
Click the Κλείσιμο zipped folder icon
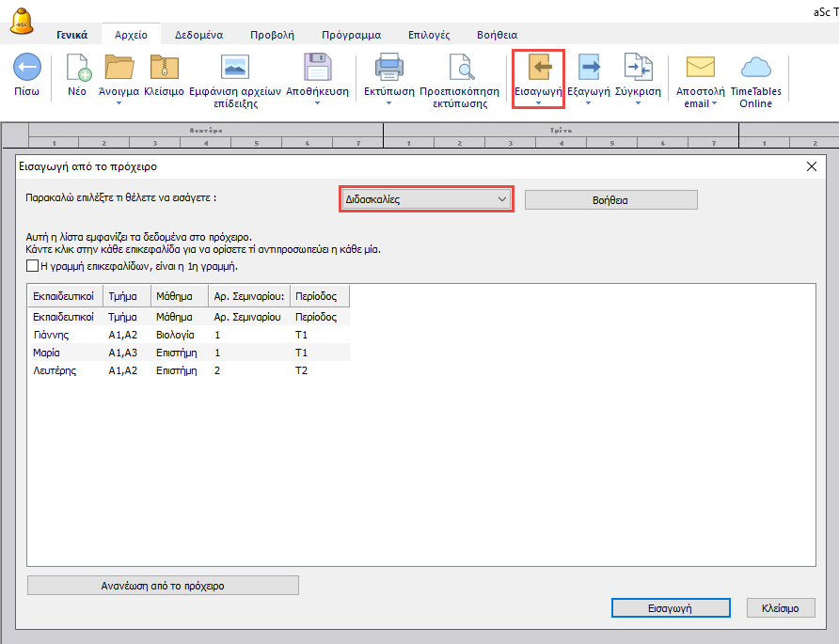pos(165,67)
